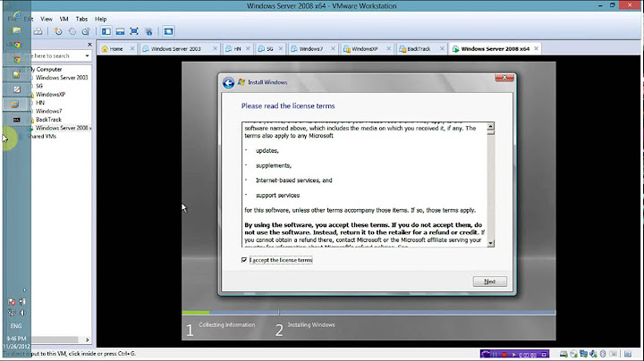The width and height of the screenshot is (644, 361).
Task: Open the Help menu
Action: tap(100, 19)
